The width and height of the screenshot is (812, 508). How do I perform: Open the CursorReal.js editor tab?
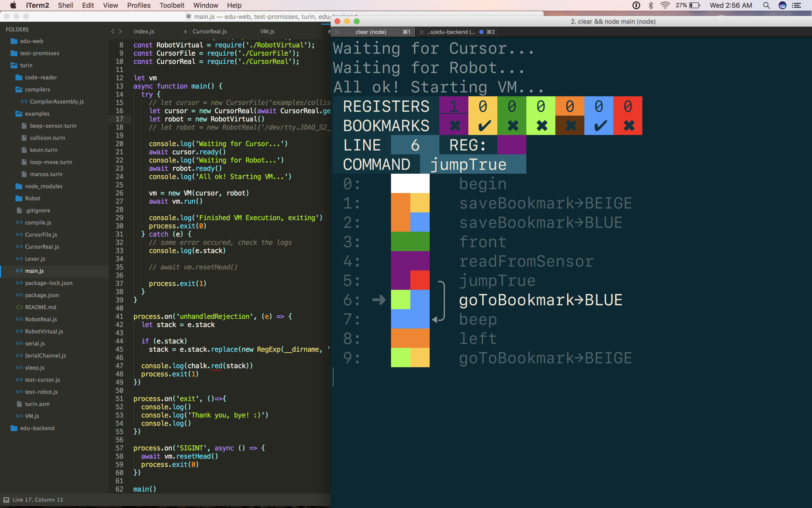pos(210,31)
